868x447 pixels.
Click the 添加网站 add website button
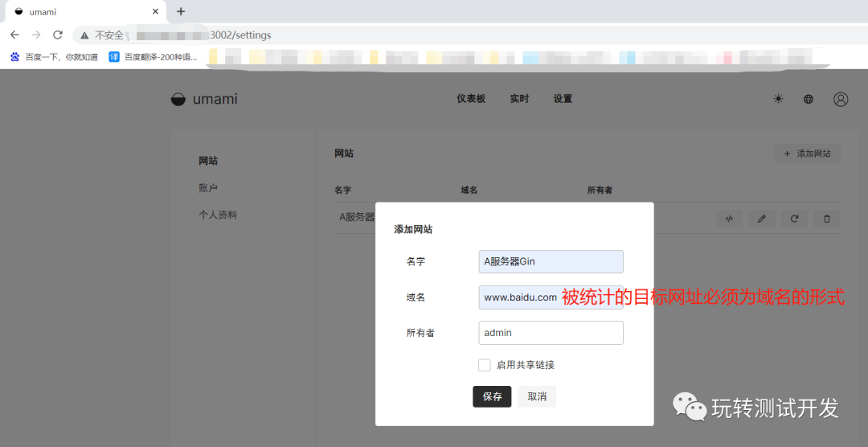(x=807, y=154)
